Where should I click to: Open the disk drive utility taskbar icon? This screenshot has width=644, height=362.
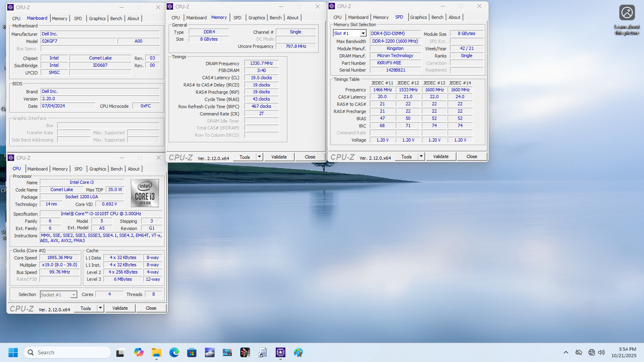tap(210, 352)
